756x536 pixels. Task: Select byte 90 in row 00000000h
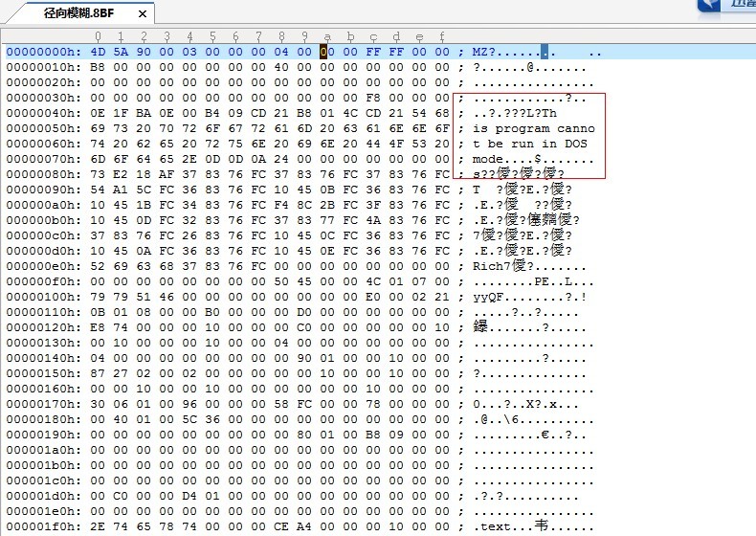click(144, 52)
